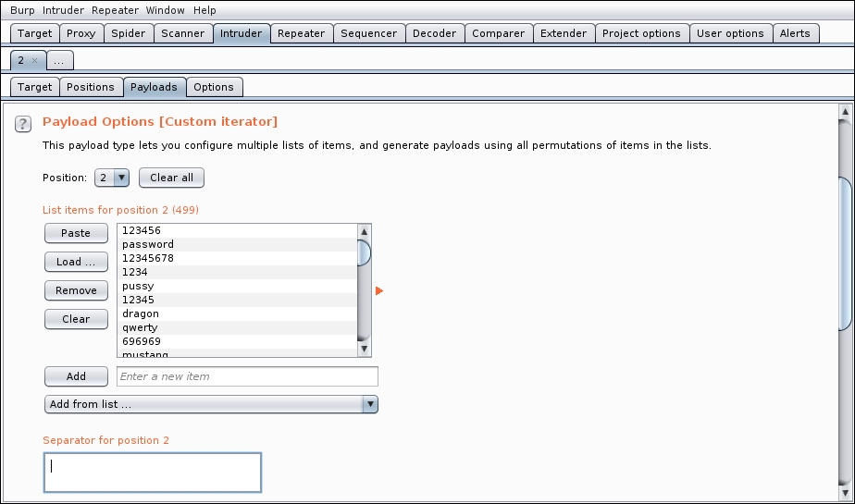Image resolution: width=855 pixels, height=504 pixels.
Task: Select list item 12345
Action: pos(237,300)
